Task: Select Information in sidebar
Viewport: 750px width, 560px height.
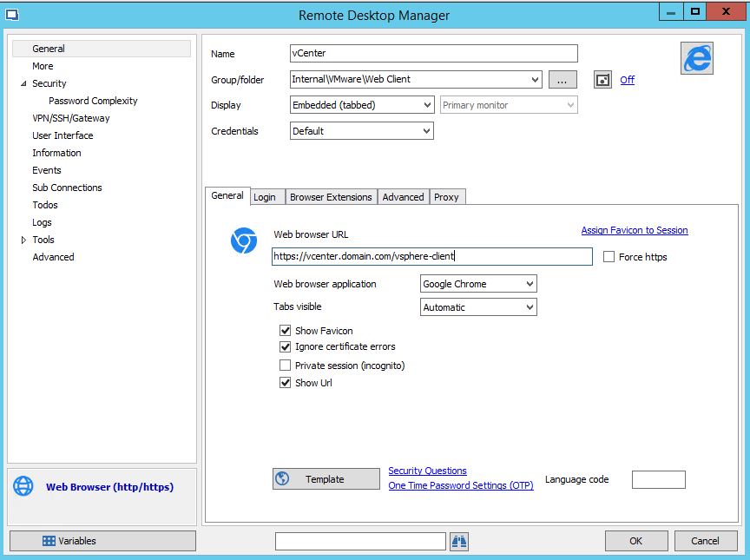Action: (57, 153)
